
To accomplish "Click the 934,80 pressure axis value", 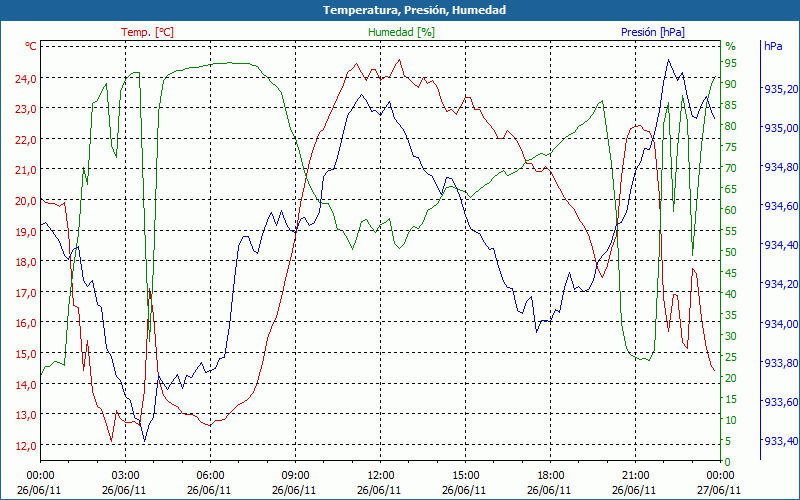I will coord(781,167).
